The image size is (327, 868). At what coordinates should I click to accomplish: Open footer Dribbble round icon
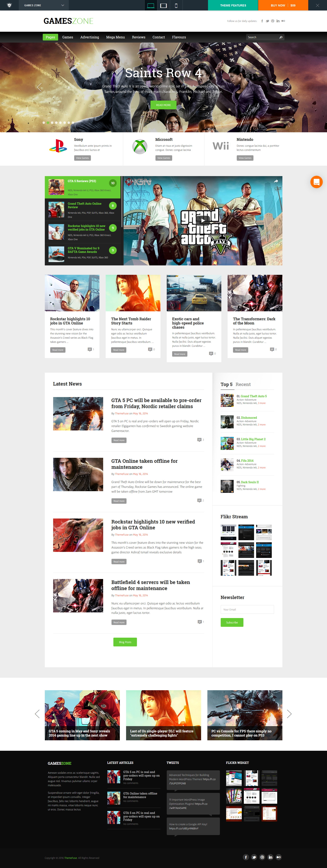262,857
